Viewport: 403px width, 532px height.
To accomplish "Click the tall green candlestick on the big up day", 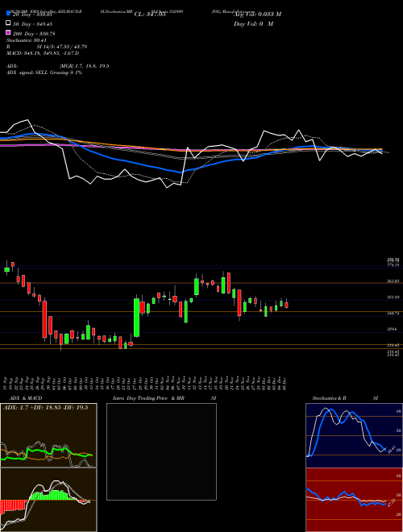I will (137, 318).
